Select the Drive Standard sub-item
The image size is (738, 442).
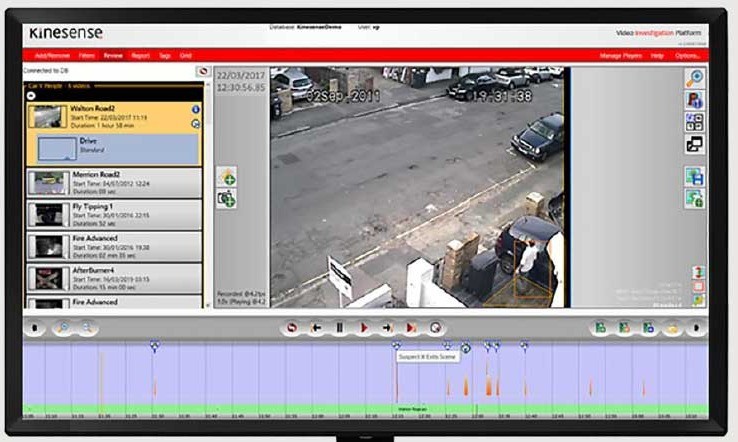118,148
